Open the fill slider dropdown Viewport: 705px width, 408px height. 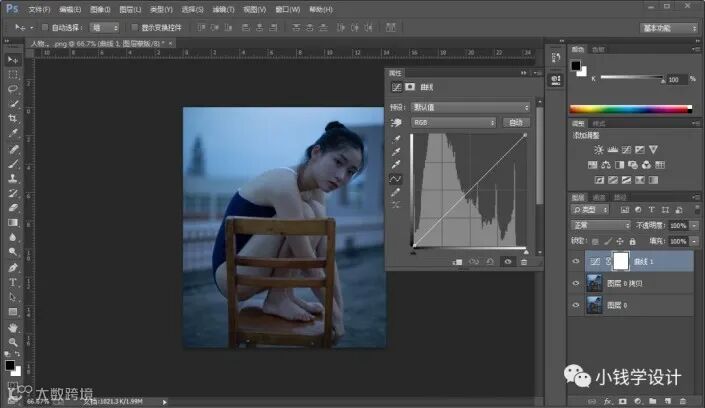(x=695, y=242)
